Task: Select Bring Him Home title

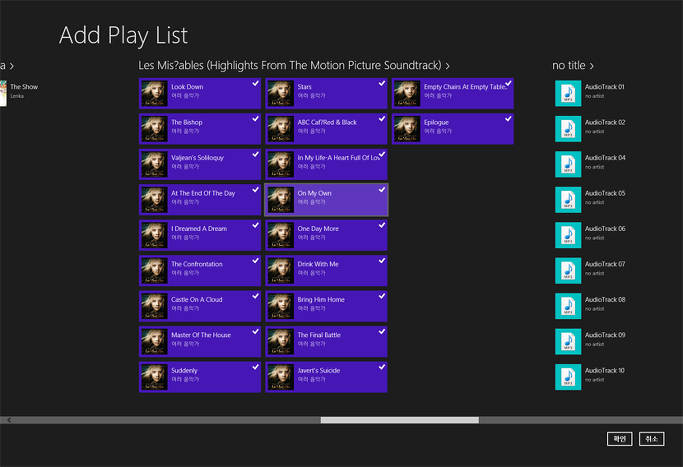Action: pyautogui.click(x=321, y=300)
